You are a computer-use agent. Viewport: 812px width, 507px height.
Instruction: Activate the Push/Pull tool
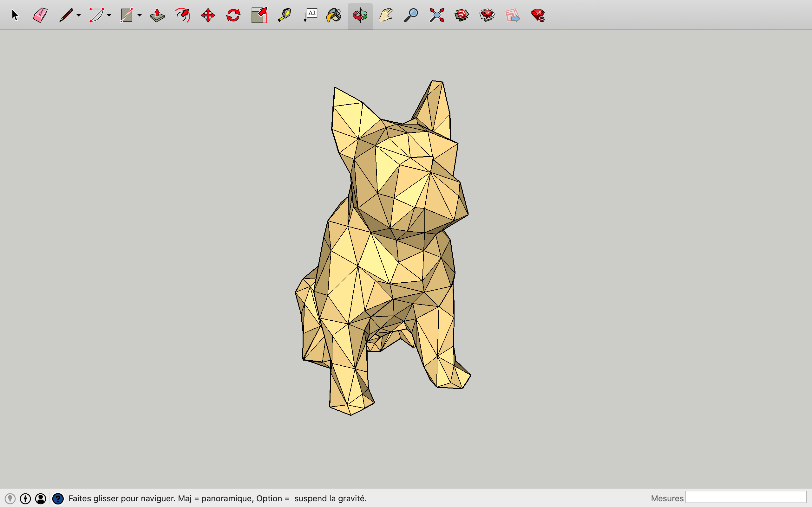pyautogui.click(x=157, y=15)
